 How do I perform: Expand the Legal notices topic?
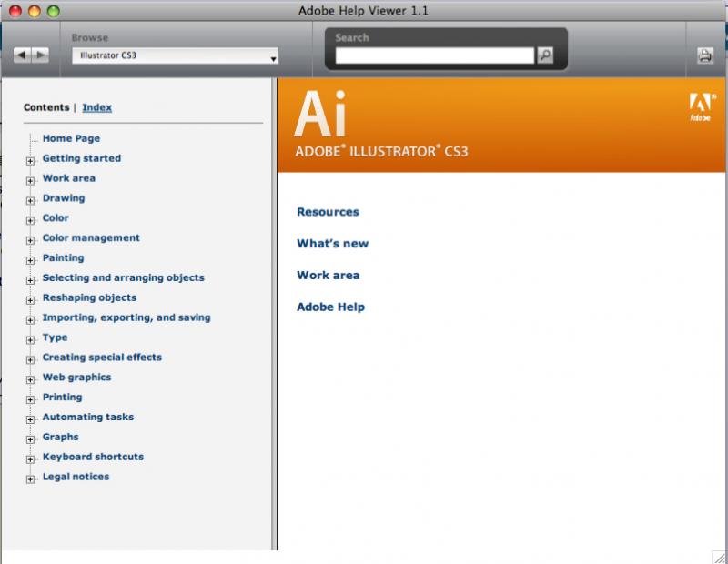tap(30, 479)
